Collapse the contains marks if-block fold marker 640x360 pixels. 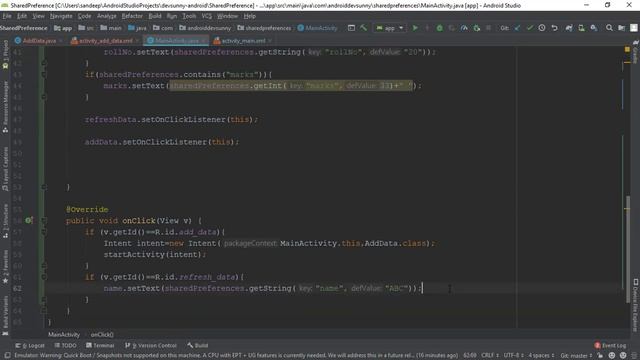click(x=44, y=74)
